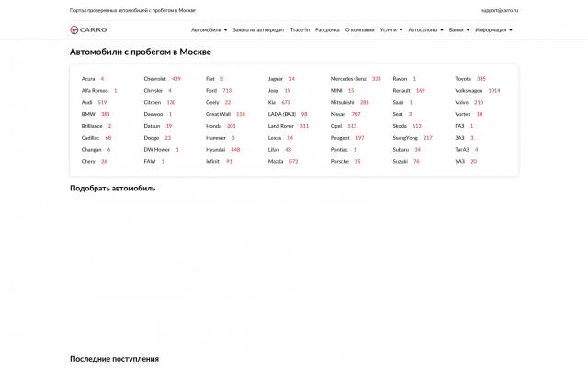Select the Citroen brand
This screenshot has width=588, height=368.
click(x=152, y=102)
